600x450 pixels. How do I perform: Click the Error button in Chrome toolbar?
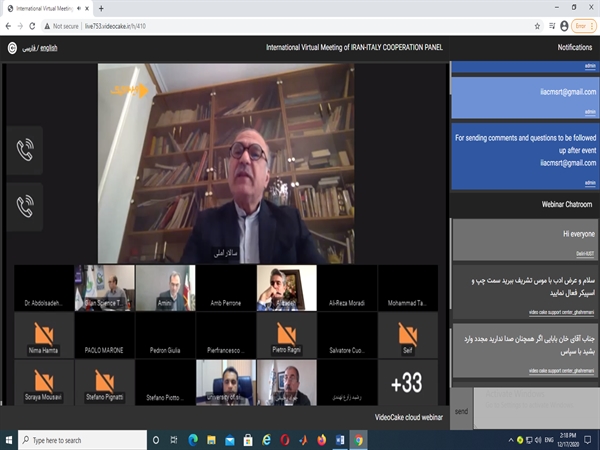(583, 26)
